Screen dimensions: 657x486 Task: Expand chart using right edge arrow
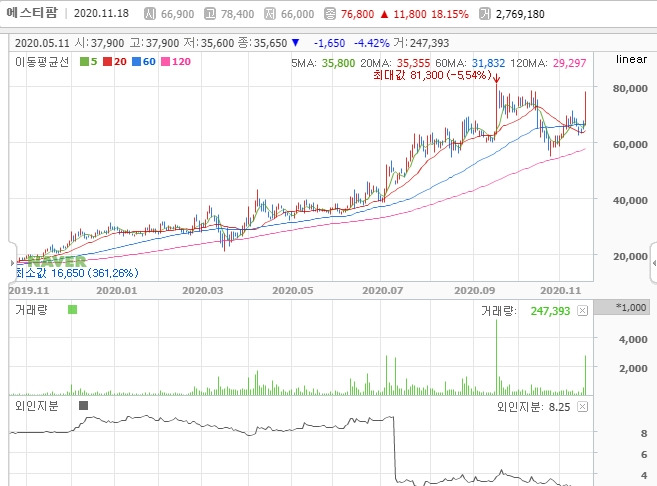(654, 263)
